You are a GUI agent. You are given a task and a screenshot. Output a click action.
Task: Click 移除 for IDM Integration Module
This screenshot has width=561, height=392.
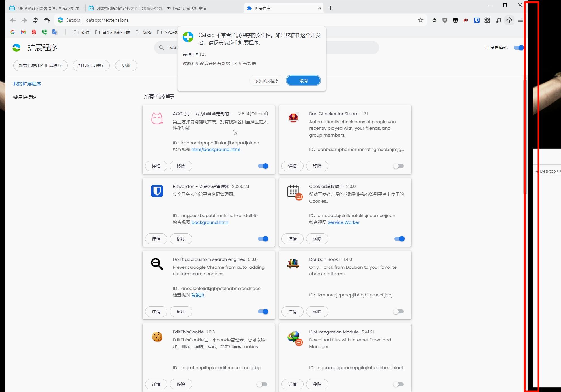(317, 384)
